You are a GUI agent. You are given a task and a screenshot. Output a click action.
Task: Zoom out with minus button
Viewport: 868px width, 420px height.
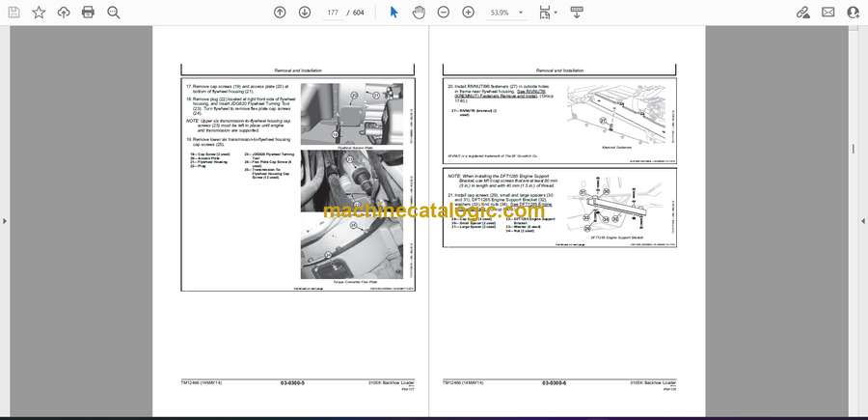443,13
